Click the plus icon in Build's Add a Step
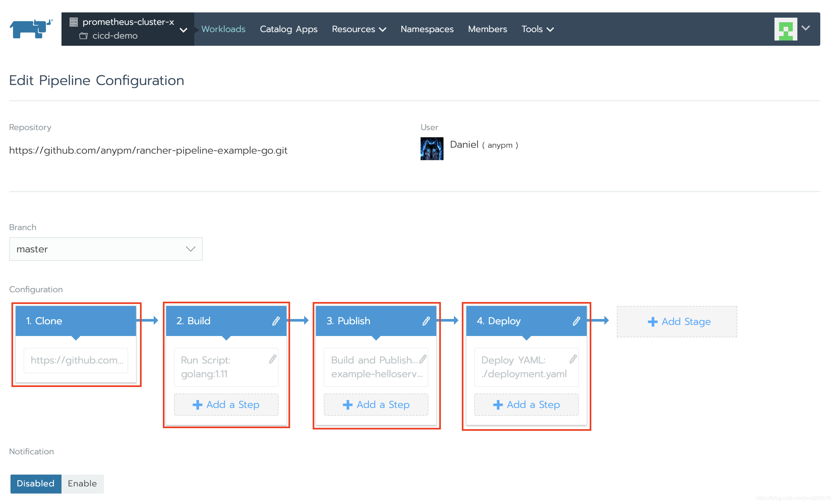Viewport: 834px width, 504px height. [197, 405]
